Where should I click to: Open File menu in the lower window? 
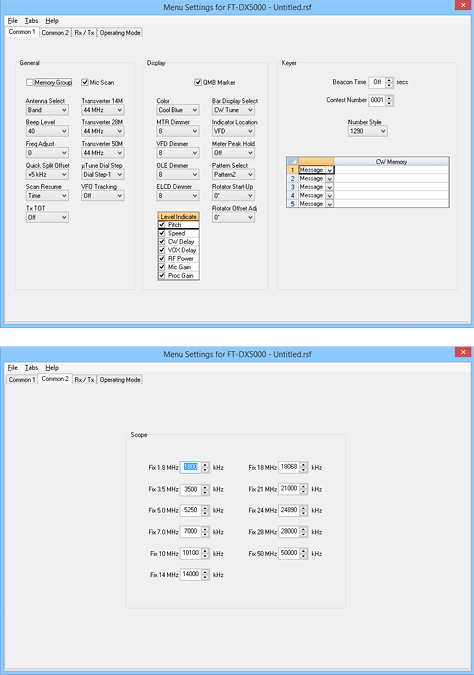pos(12,368)
